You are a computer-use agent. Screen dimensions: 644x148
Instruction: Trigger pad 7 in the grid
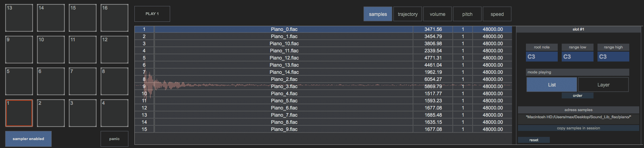click(x=83, y=81)
